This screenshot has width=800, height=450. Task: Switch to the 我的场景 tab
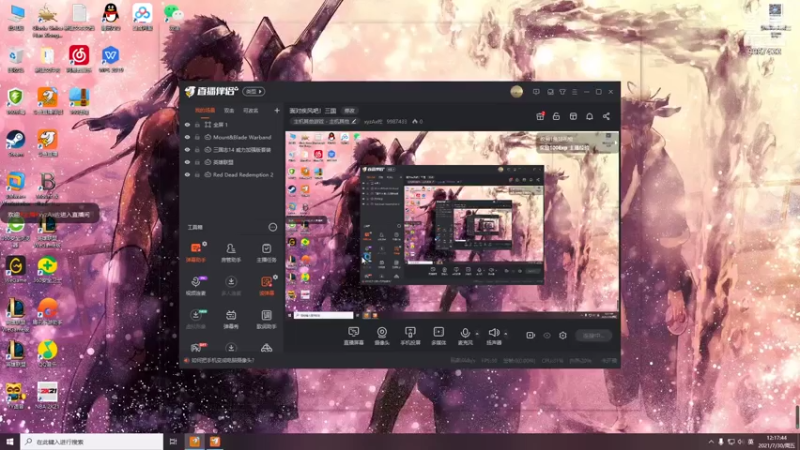point(205,110)
